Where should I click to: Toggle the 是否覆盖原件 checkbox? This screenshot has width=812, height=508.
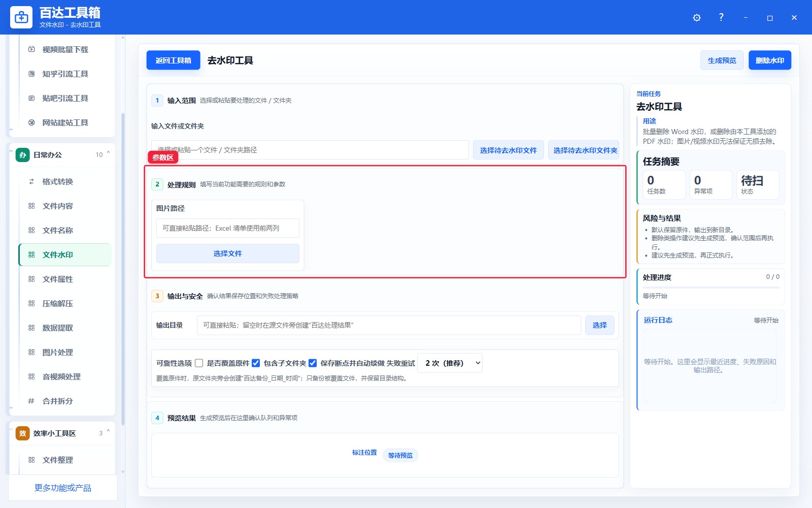[x=199, y=363]
